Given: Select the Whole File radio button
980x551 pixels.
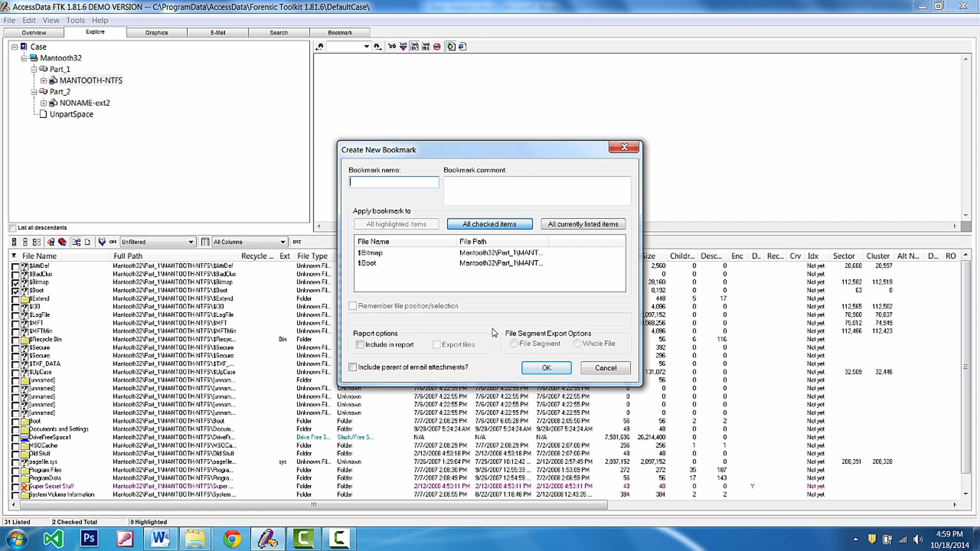Looking at the screenshot, I should coord(577,344).
